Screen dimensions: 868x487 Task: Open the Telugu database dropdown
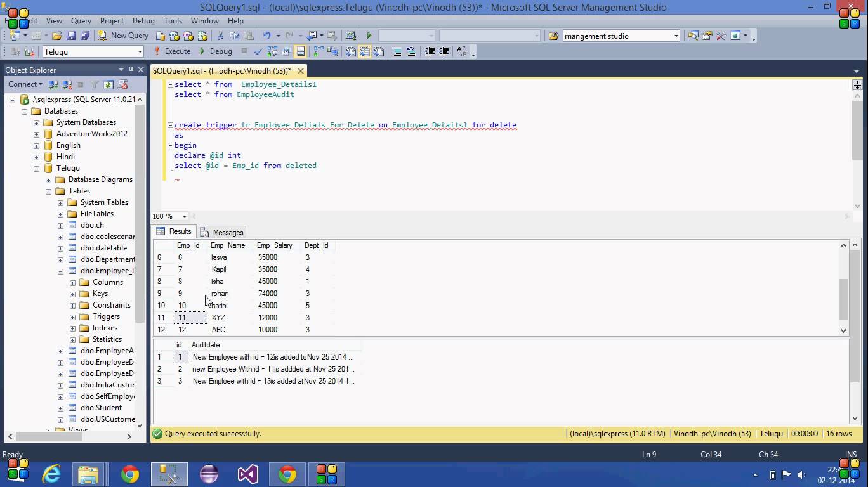[140, 51]
